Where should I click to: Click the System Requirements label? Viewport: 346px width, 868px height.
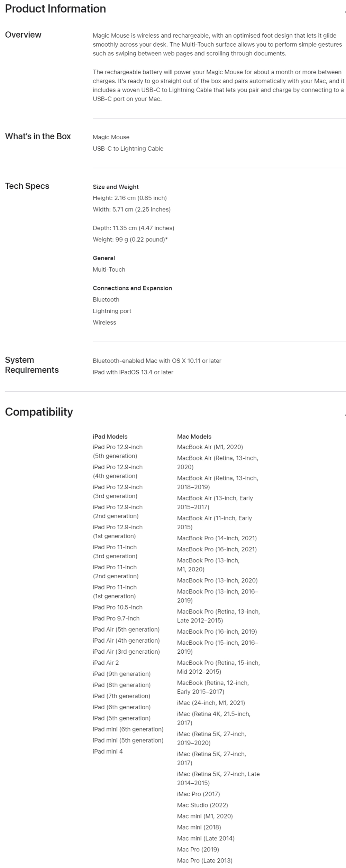(32, 365)
